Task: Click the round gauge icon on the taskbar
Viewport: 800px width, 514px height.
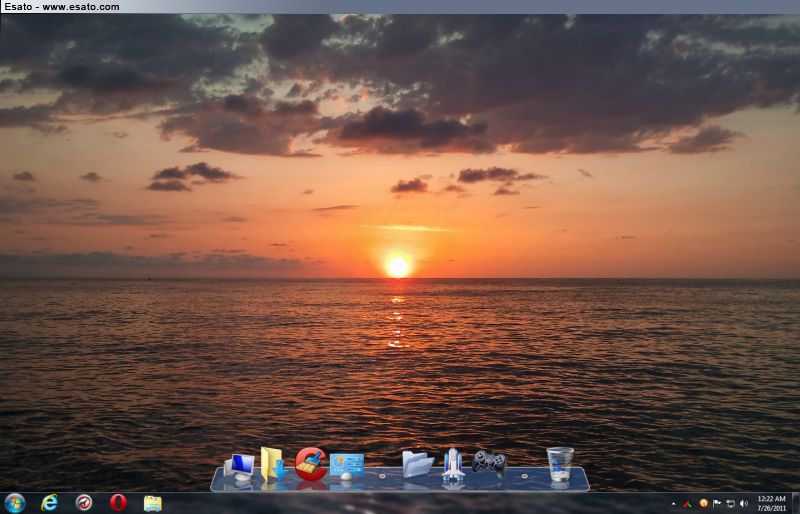Action: 84,503
